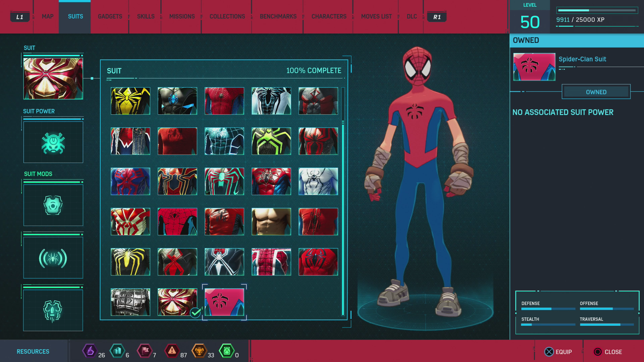Screen dimensions: 644x362
Task: Click the crime token warning icon
Action: [x=172, y=351]
